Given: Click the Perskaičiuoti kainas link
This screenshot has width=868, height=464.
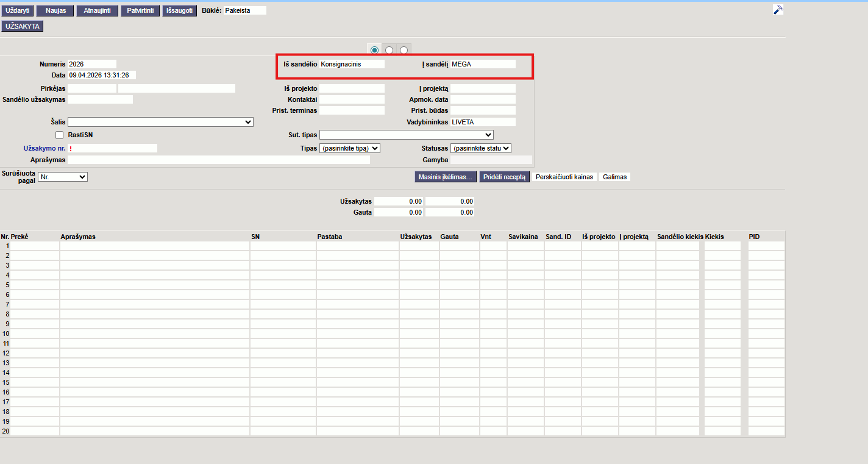Looking at the screenshot, I should [x=564, y=177].
